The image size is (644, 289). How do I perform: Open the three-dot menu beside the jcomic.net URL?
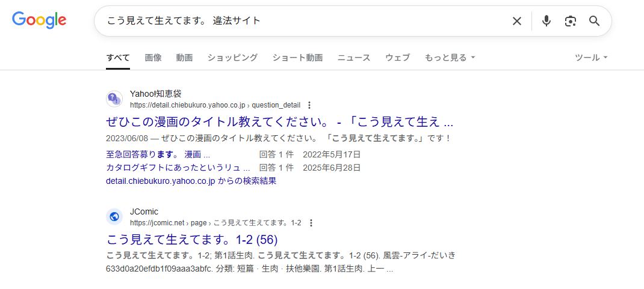pos(311,222)
